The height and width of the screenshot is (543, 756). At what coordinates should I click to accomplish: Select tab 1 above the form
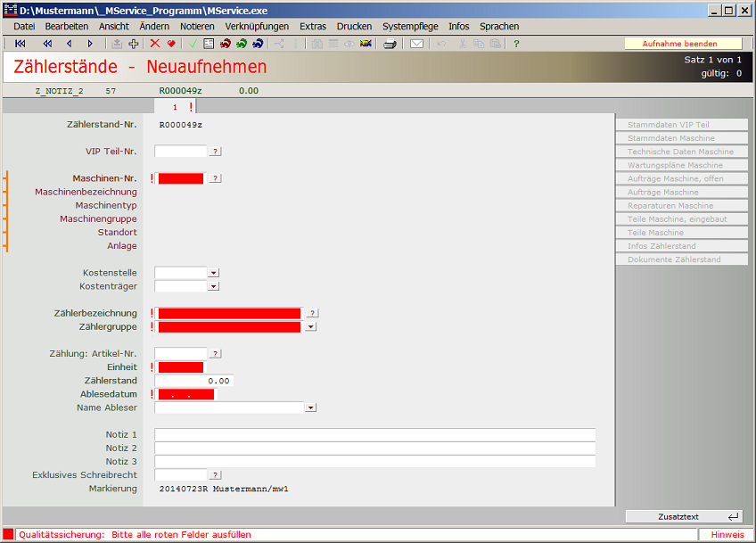pyautogui.click(x=176, y=107)
